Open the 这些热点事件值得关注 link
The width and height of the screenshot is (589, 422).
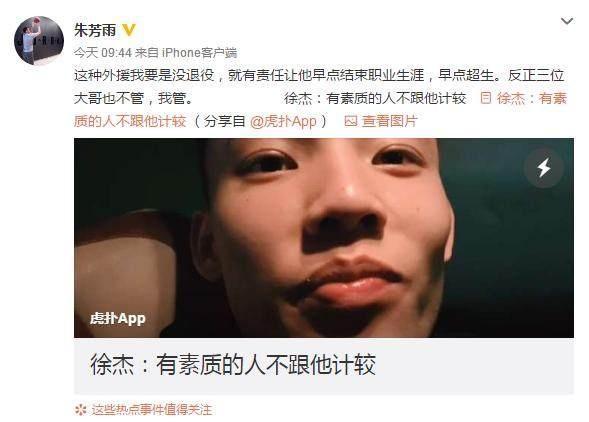pyautogui.click(x=152, y=410)
